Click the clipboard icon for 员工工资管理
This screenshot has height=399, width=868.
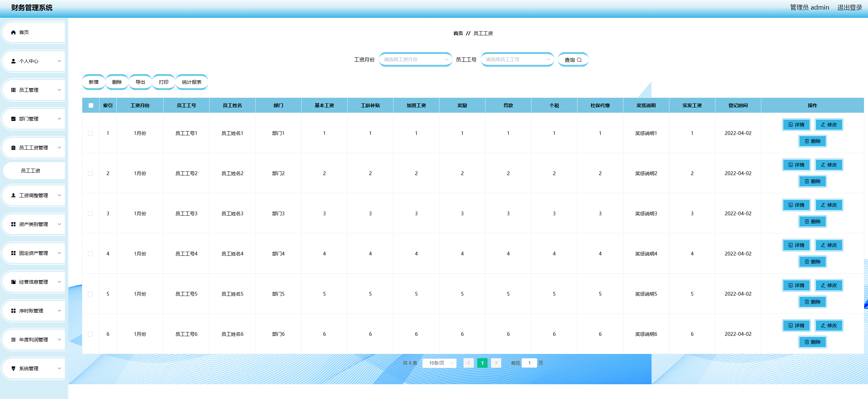13,148
